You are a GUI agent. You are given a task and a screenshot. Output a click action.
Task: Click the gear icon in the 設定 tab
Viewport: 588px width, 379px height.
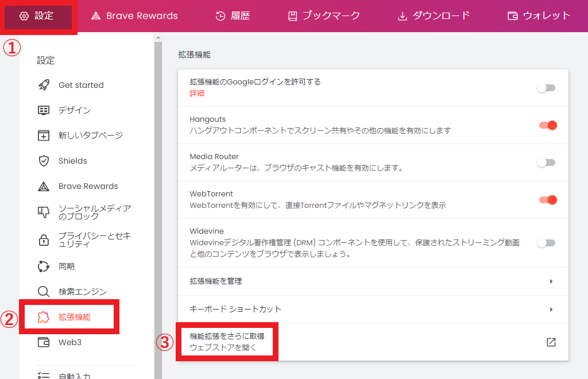coord(24,16)
